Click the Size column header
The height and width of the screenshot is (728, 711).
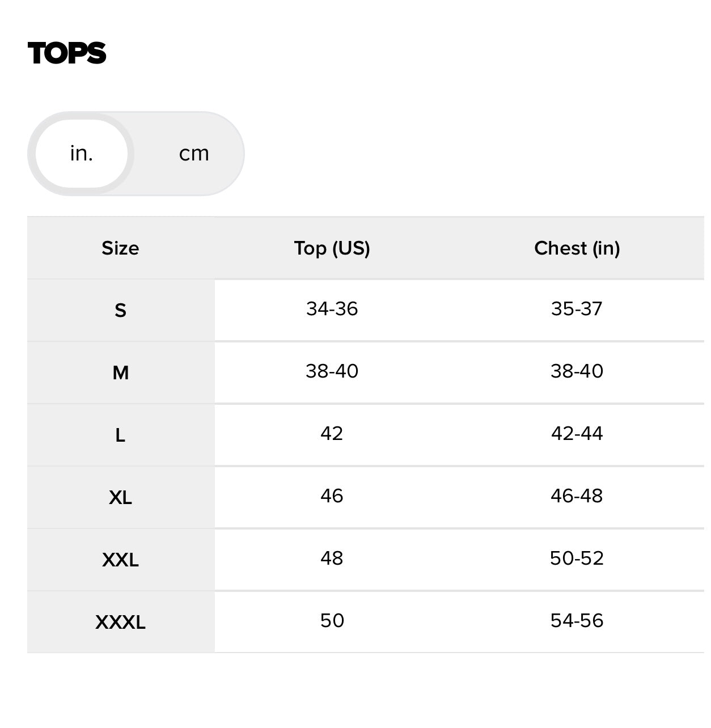tap(120, 248)
